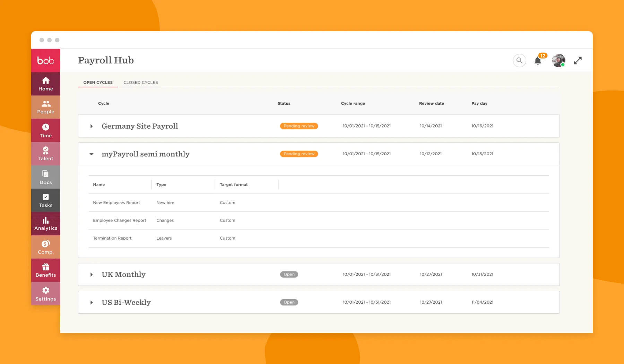Open the user profile avatar
The image size is (624, 364).
click(x=559, y=60)
